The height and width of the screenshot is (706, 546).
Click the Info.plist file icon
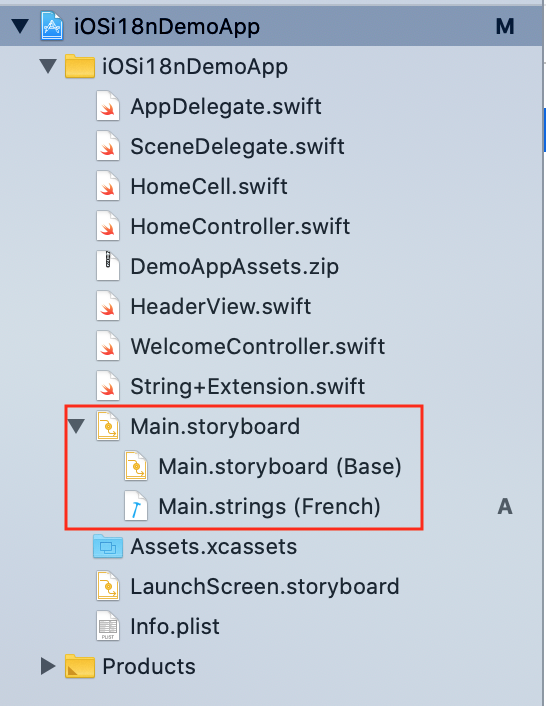coord(108,626)
